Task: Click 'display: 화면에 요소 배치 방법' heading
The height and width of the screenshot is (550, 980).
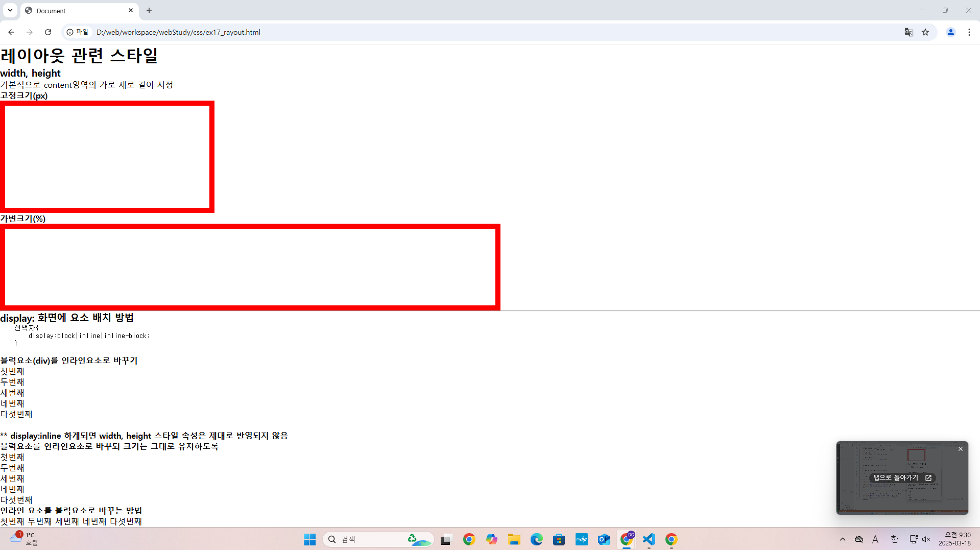Action: [67, 318]
